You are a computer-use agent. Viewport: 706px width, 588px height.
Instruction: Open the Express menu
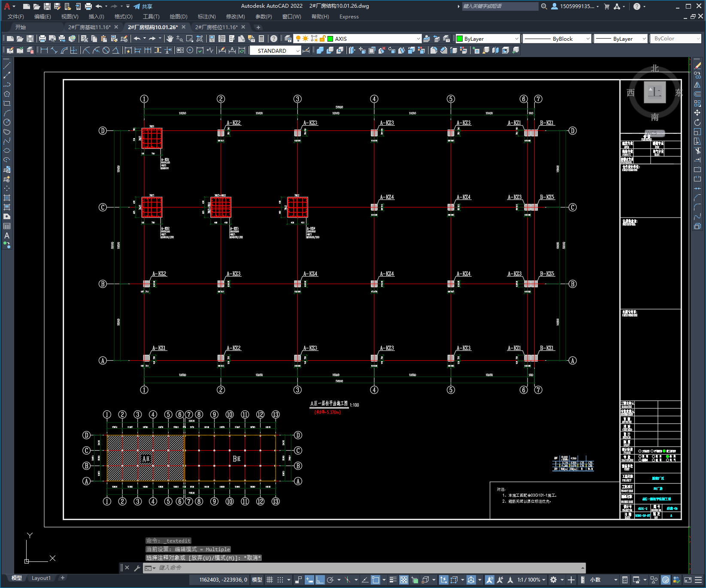pos(349,17)
